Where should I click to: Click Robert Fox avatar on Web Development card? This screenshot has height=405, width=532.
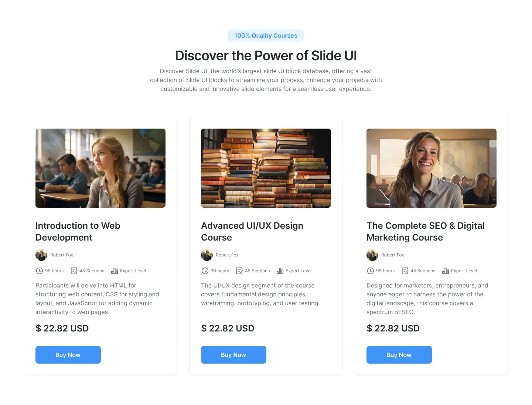41,255
